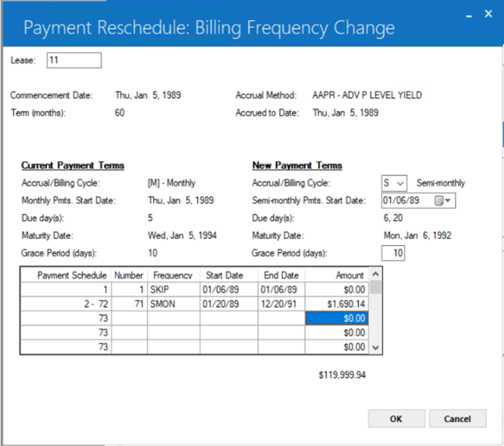Click the total $119,999.94 value
504x446 pixels.
pos(342,375)
